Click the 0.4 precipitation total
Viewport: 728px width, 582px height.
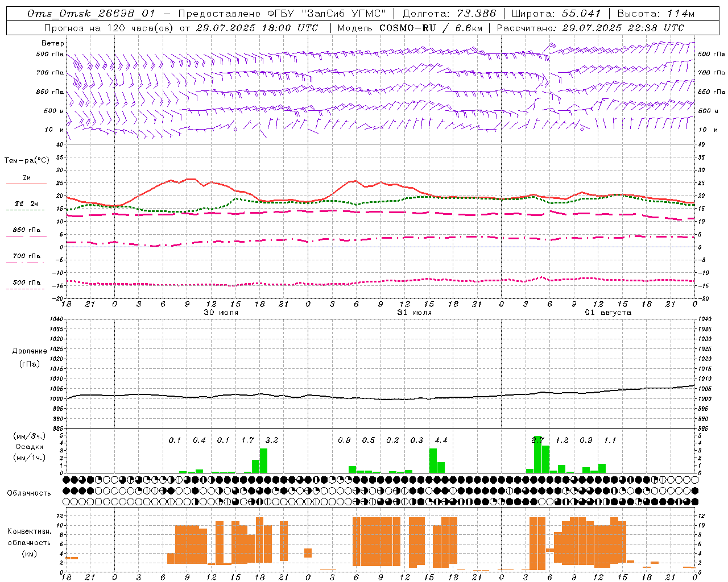199,440
